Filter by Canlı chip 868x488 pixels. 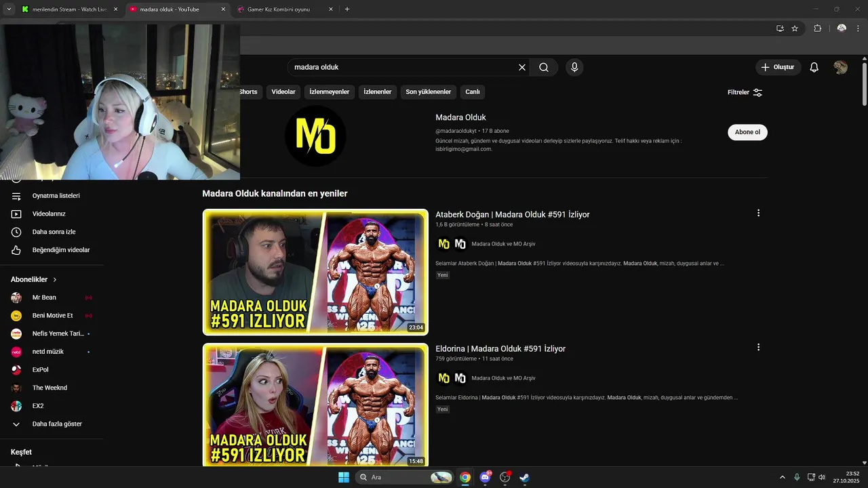click(x=473, y=92)
